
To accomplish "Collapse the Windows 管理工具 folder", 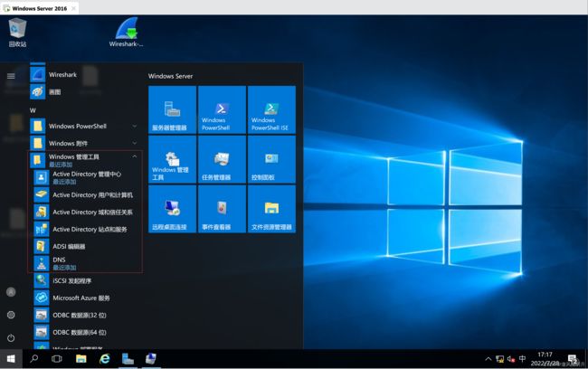I will pos(83,160).
